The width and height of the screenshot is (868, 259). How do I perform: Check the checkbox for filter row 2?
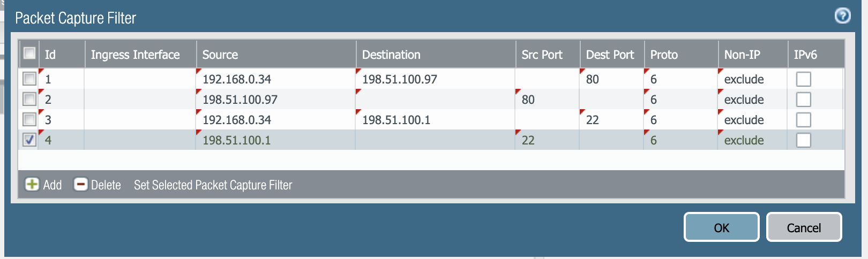coord(29,100)
